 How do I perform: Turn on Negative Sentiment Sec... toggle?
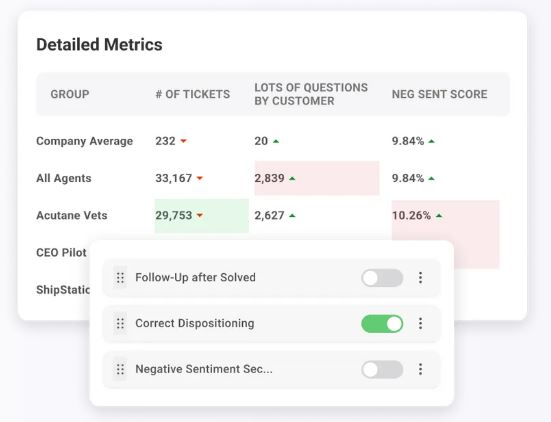coord(382,369)
